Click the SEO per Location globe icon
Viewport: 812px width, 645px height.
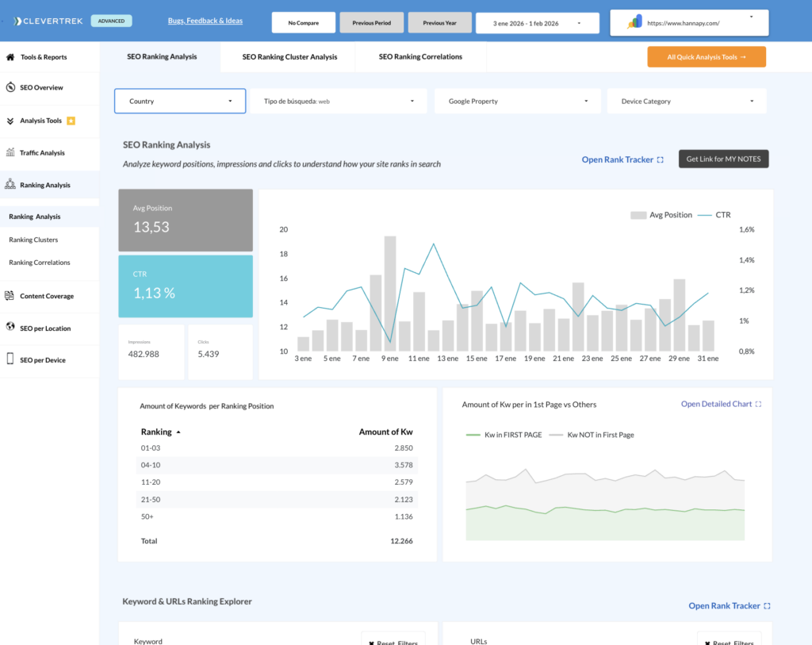pos(10,328)
